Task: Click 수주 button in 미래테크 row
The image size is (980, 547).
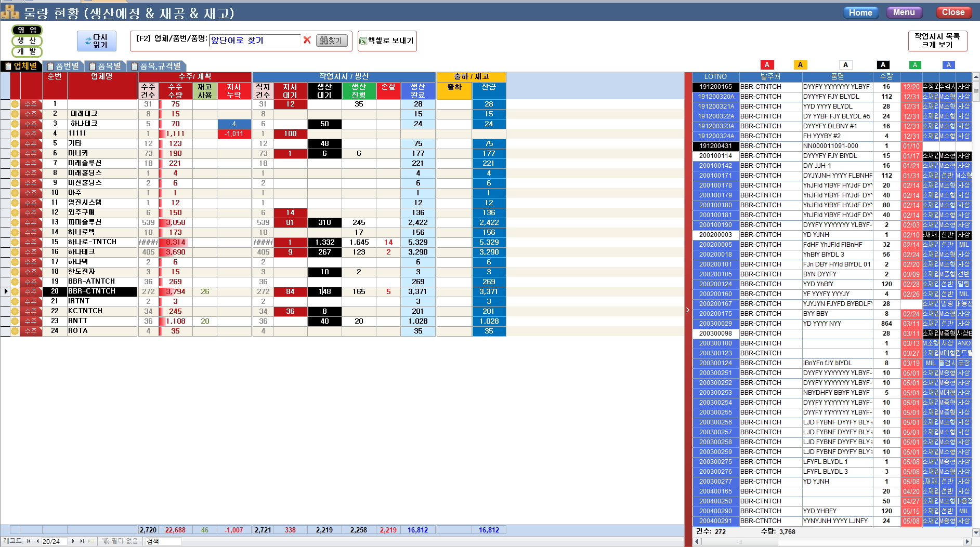Action: point(31,114)
